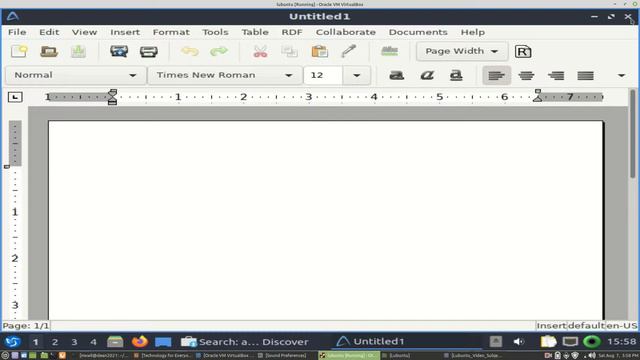The width and height of the screenshot is (640, 360).
Task: Center align the text
Action: point(526,75)
